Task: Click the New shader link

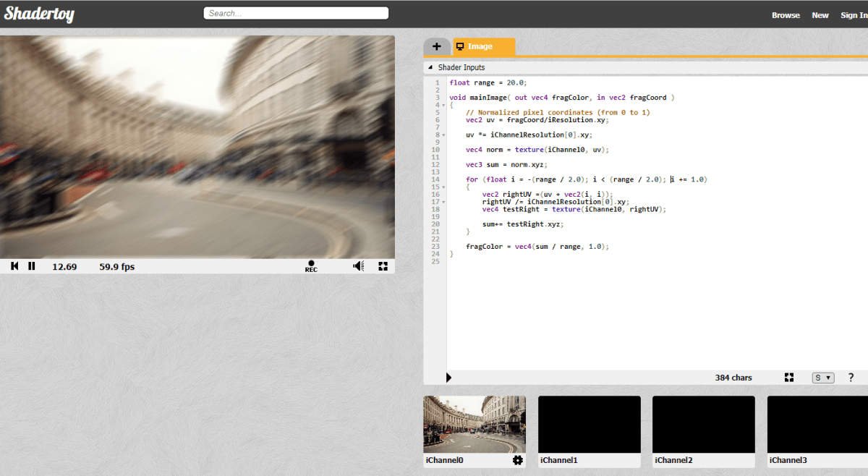Action: (820, 15)
